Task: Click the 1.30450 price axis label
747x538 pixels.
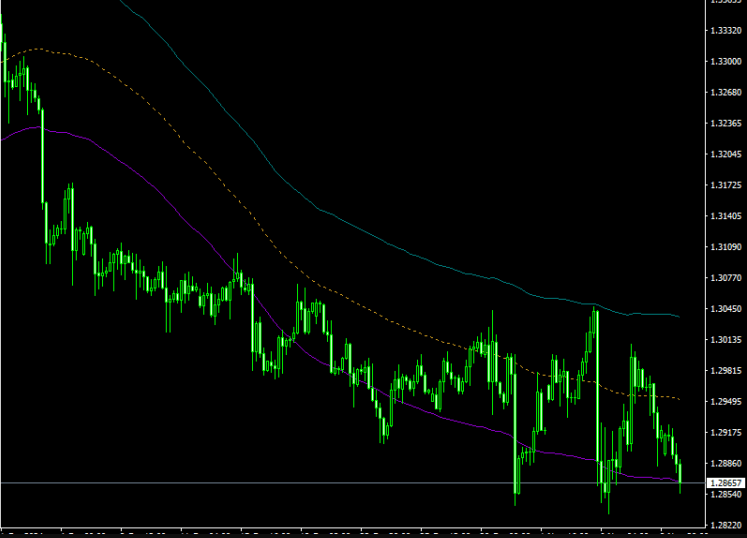Action: [x=726, y=309]
